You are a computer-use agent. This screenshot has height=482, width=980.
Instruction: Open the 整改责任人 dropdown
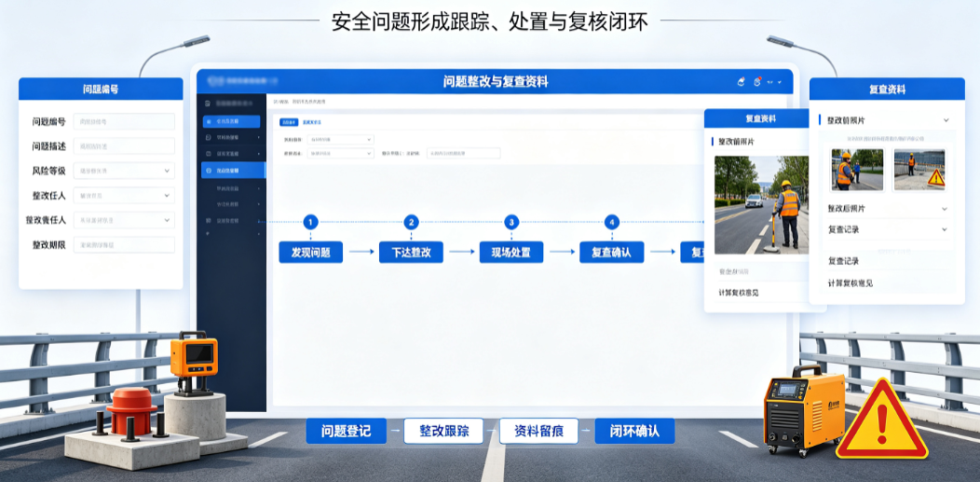124,220
